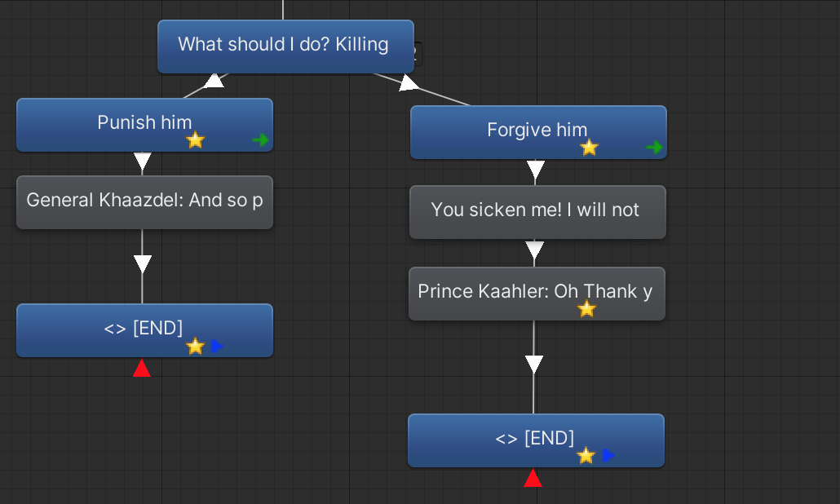Select the 'Forgive him' response node
The height and width of the screenshot is (504, 840).
tap(538, 132)
